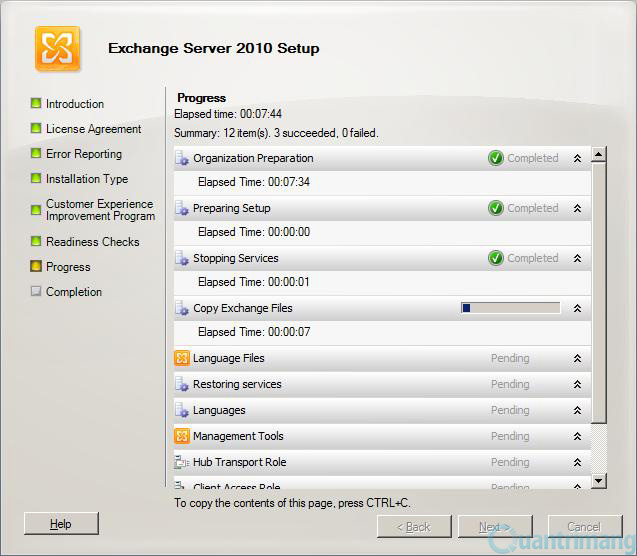Click the Copy Exchange Files progress bar
This screenshot has width=637, height=556.
point(511,308)
